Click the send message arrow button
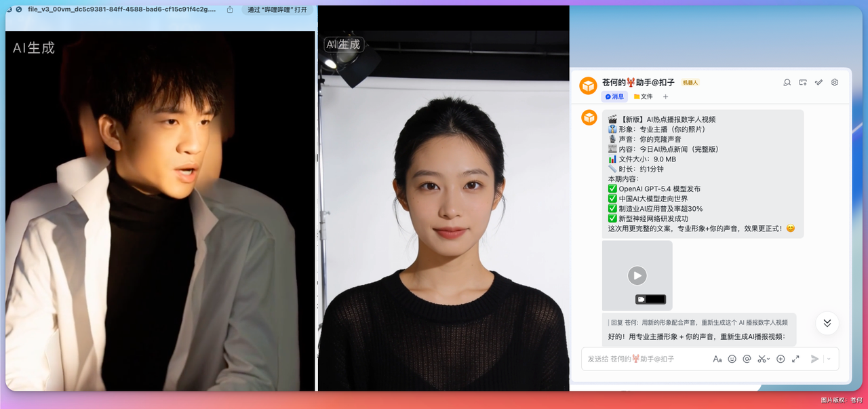Viewport: 868px width, 409px height. (815, 359)
